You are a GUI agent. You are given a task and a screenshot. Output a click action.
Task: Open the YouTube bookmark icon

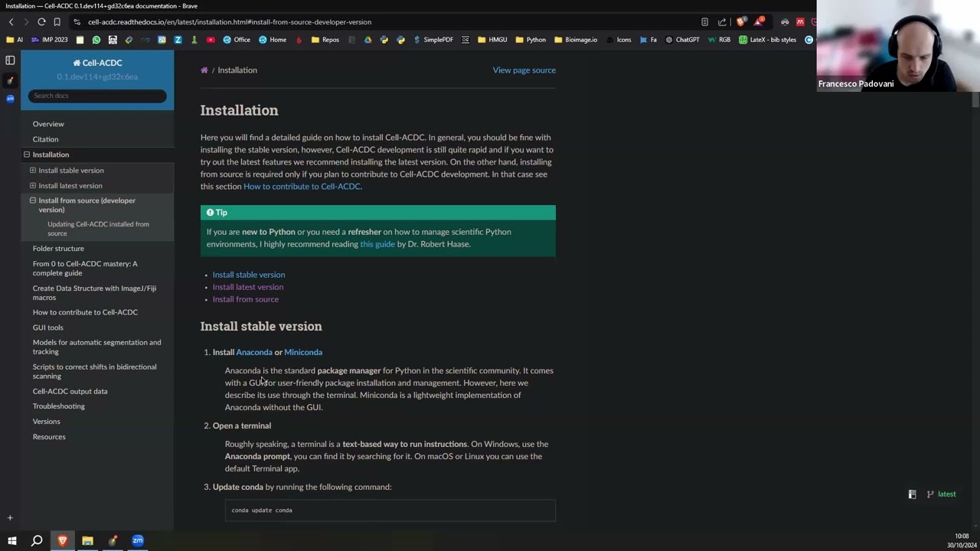(x=211, y=40)
